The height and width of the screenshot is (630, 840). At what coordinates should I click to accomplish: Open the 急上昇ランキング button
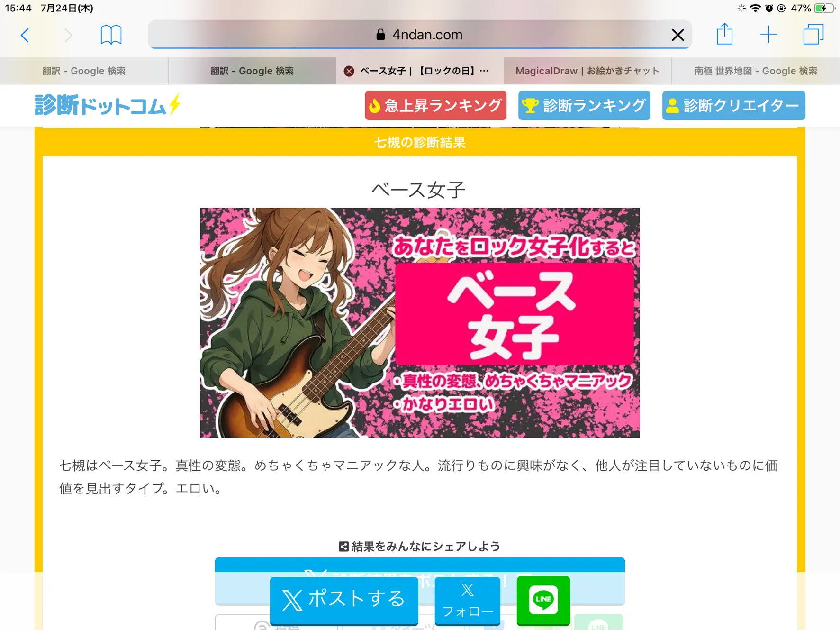435,105
